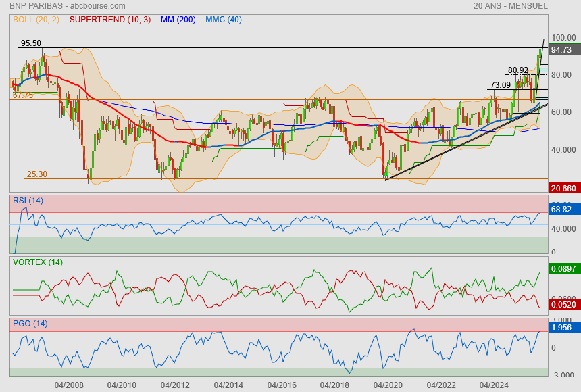Select the MMC (40) legend label

pos(224,20)
